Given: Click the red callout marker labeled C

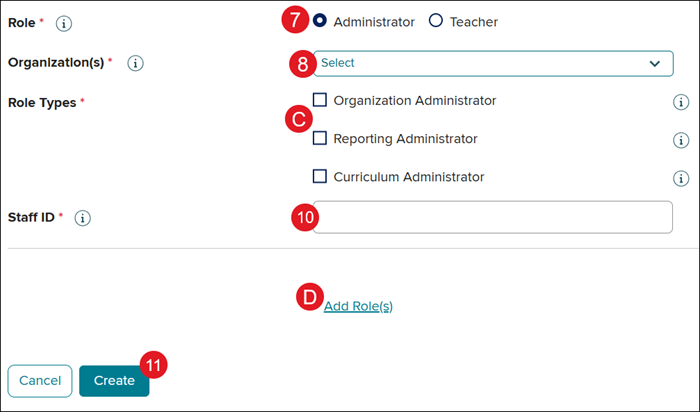Looking at the screenshot, I should coord(297,120).
